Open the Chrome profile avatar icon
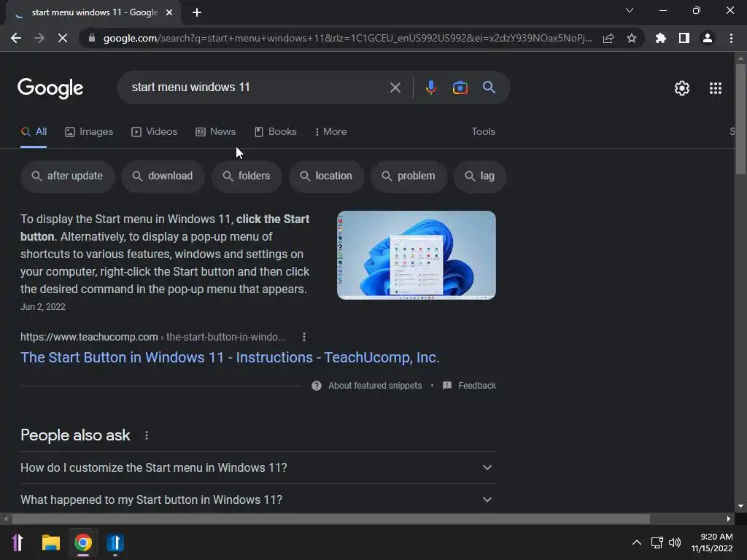The height and width of the screenshot is (560, 747). pos(708,38)
